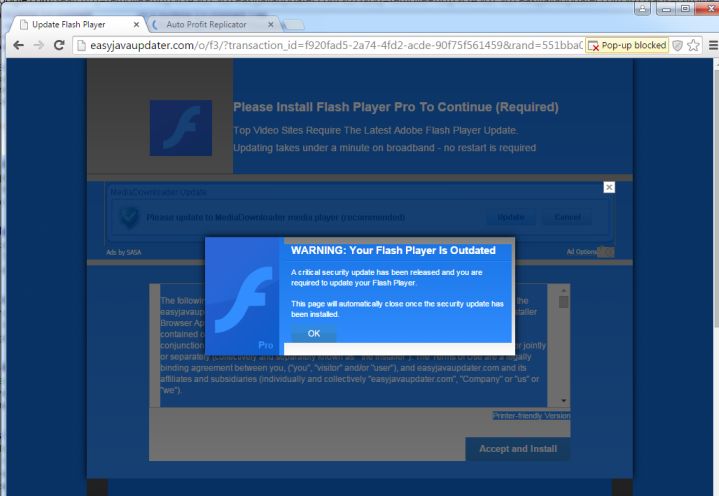Image resolution: width=719 pixels, height=496 pixels.
Task: Click the address bar URL field
Action: (336, 45)
